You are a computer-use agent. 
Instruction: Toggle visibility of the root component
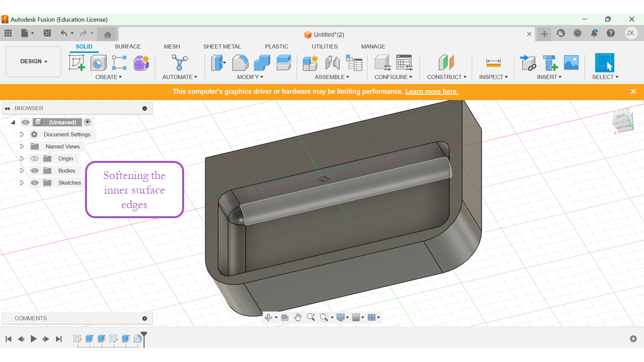click(x=26, y=122)
